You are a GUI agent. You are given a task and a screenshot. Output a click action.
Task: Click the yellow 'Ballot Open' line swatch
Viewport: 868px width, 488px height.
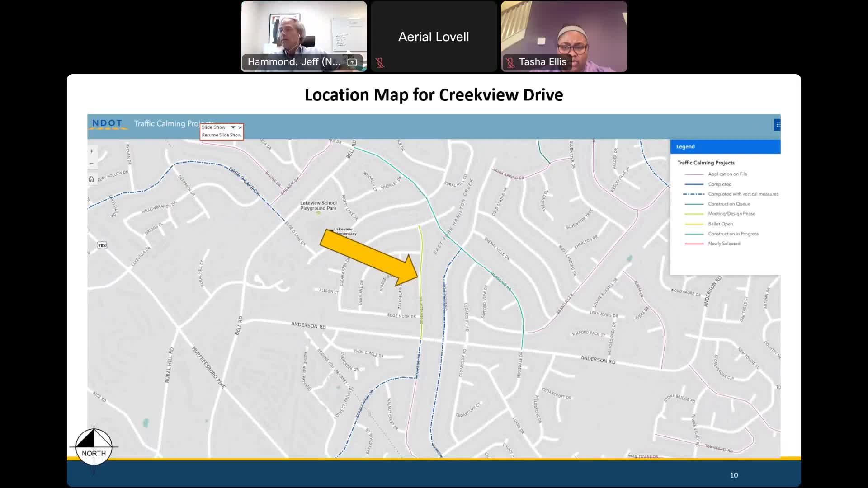click(x=694, y=224)
